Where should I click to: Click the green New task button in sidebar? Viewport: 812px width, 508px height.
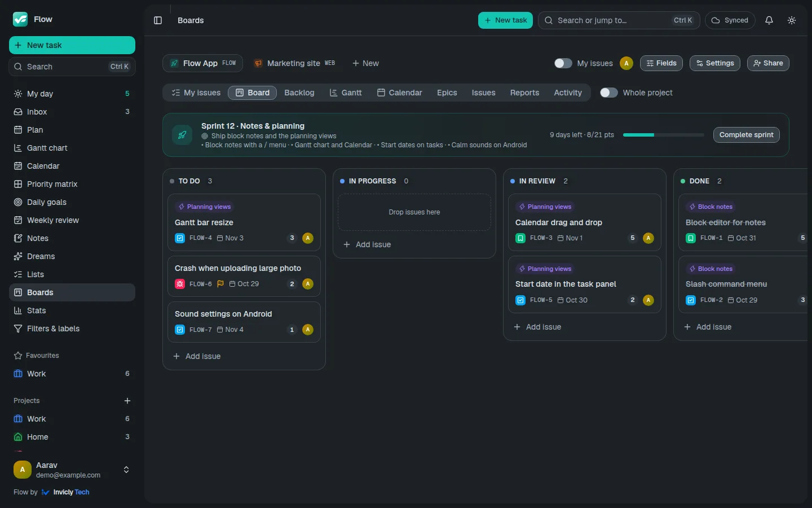72,45
